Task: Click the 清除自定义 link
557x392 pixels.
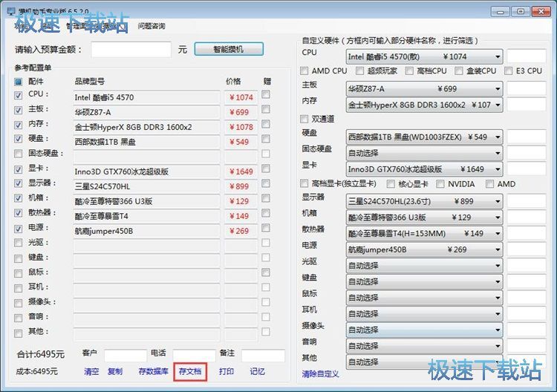Action: [x=320, y=373]
